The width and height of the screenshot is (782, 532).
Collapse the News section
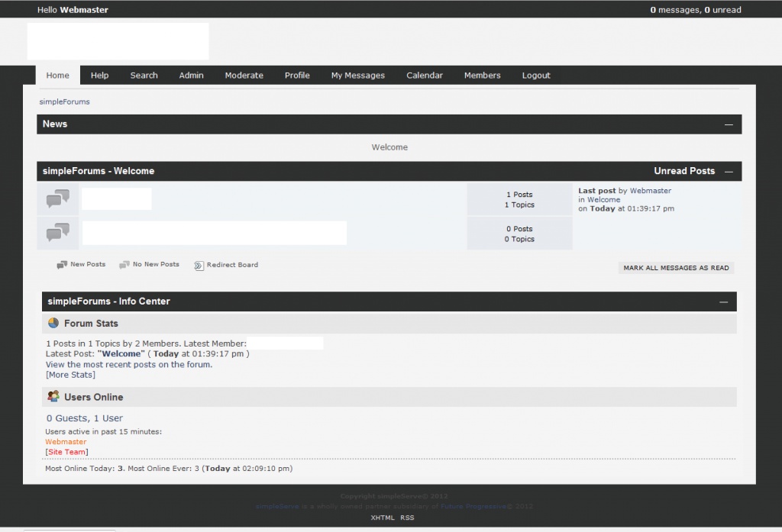click(x=729, y=124)
